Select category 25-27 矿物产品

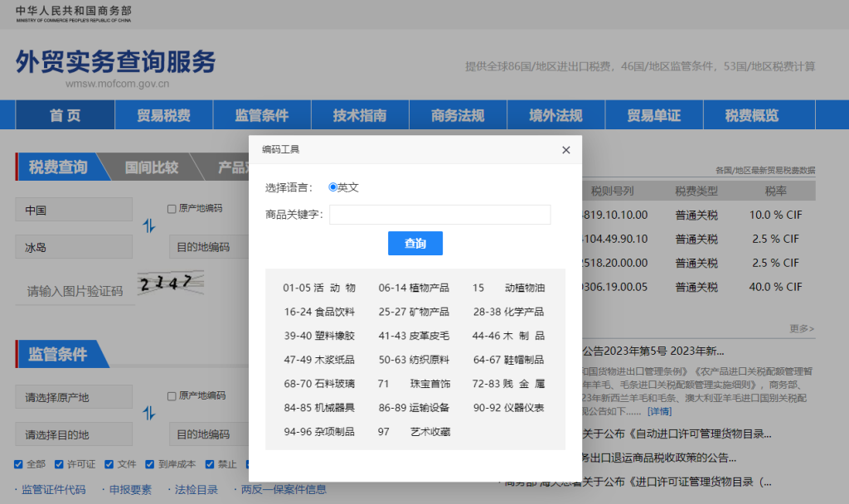coord(414,312)
